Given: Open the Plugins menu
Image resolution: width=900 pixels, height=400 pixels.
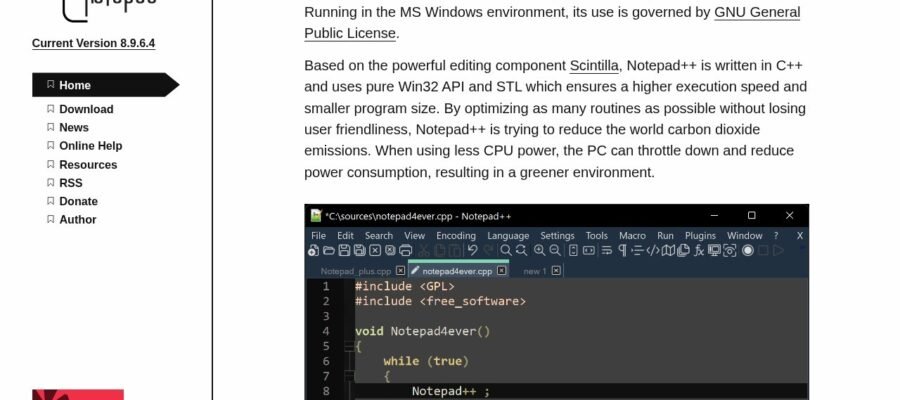Looking at the screenshot, I should pos(700,235).
